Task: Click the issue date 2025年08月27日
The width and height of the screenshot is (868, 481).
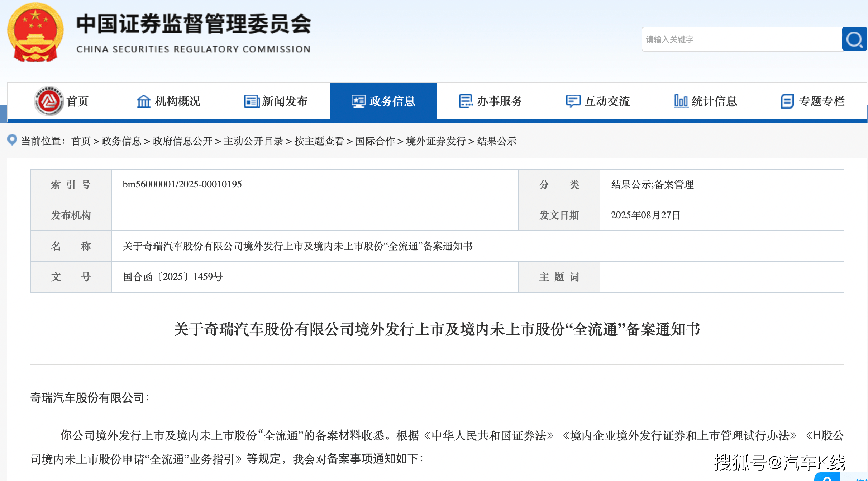Action: pyautogui.click(x=645, y=215)
